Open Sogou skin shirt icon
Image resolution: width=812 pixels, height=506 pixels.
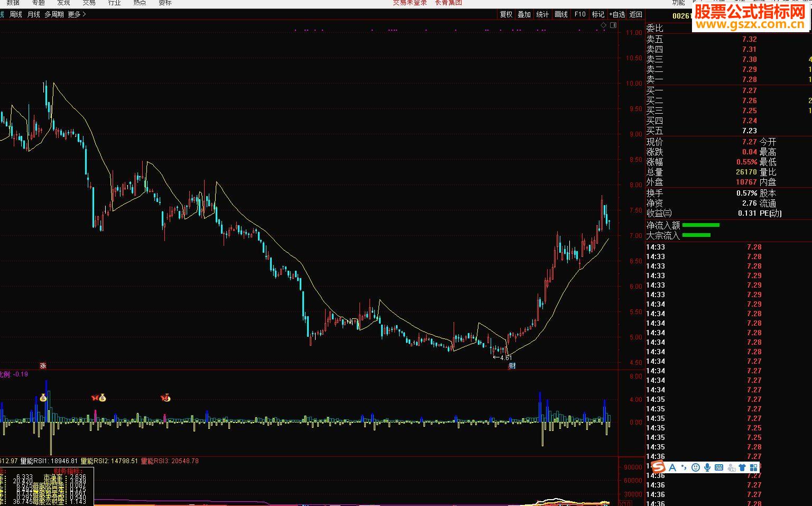click(x=742, y=467)
